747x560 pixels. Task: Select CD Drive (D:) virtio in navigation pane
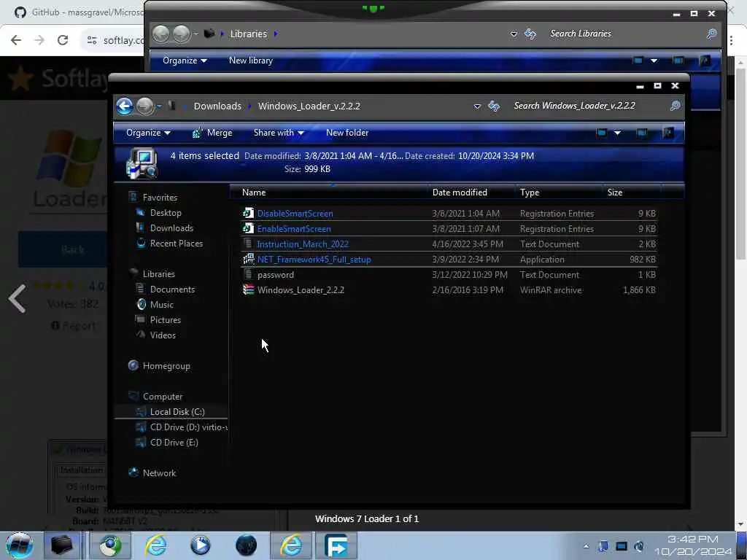coord(188,427)
